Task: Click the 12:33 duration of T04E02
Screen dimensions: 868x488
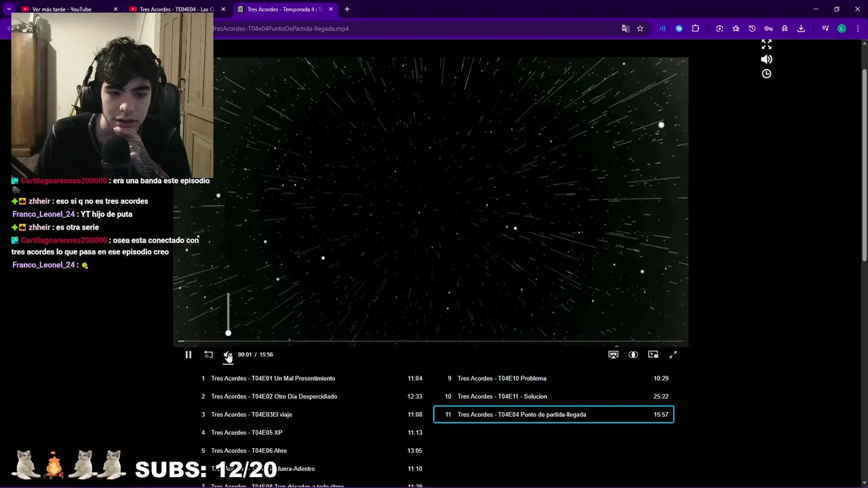Action: point(414,396)
